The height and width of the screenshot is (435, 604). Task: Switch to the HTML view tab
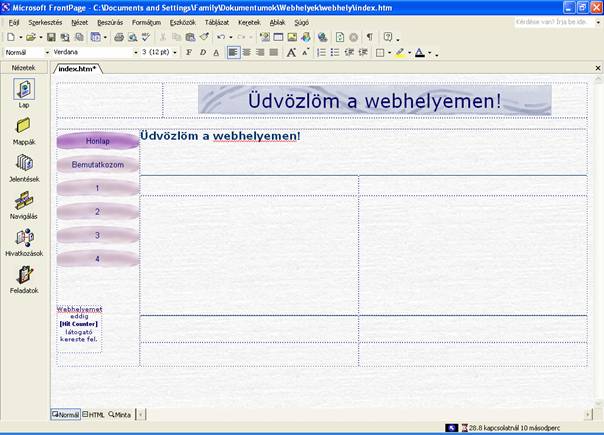[94, 414]
